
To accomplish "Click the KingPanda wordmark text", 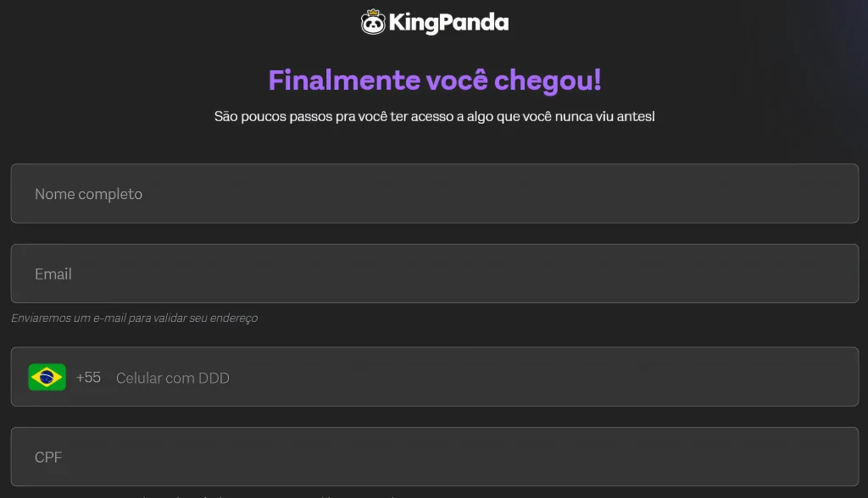I will tap(448, 23).
